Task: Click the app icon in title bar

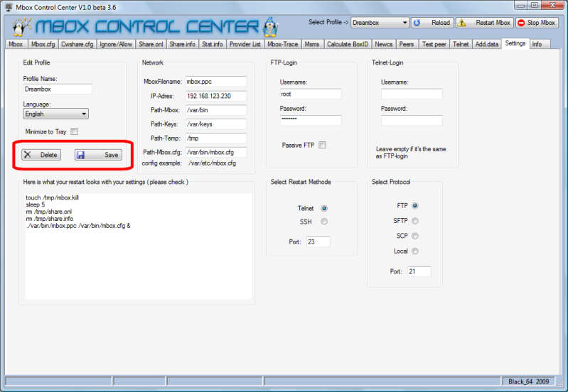Action: (x=9, y=7)
